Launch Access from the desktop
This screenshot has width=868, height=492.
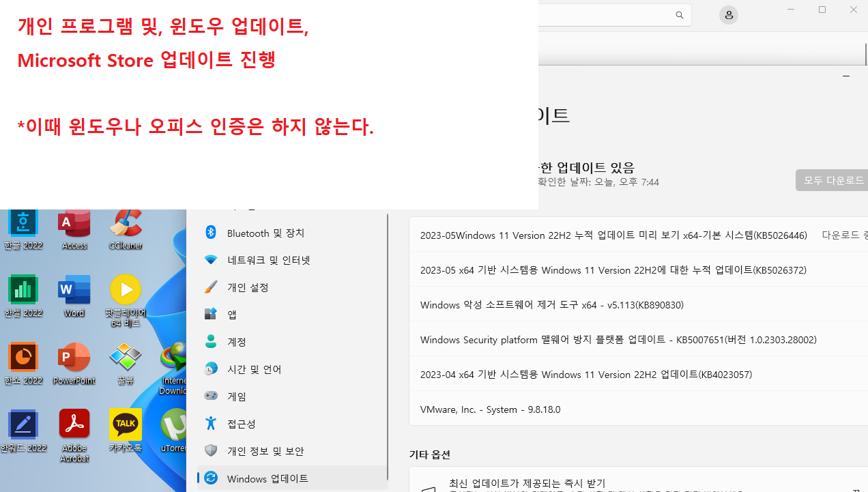click(74, 229)
